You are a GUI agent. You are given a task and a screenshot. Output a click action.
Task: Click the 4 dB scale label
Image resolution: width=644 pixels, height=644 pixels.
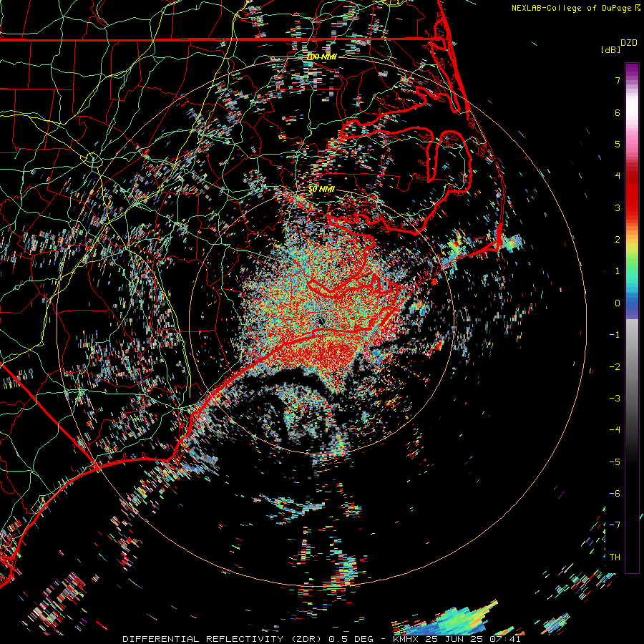(x=618, y=176)
